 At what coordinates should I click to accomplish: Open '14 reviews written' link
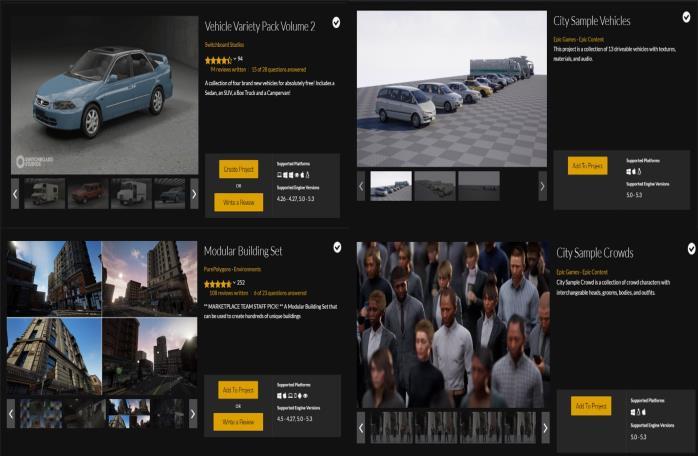tap(229, 69)
